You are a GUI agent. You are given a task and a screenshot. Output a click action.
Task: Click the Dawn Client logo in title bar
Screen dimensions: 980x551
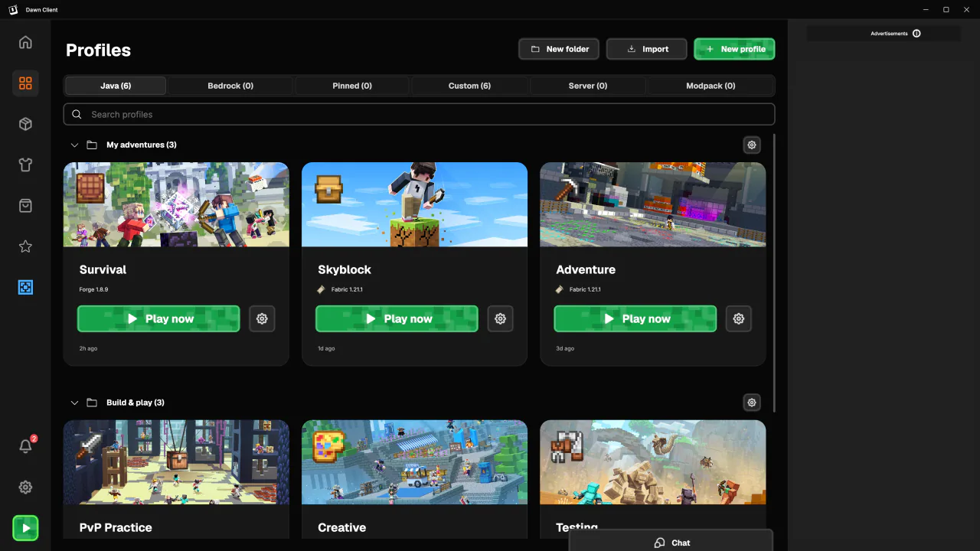coord(13,10)
